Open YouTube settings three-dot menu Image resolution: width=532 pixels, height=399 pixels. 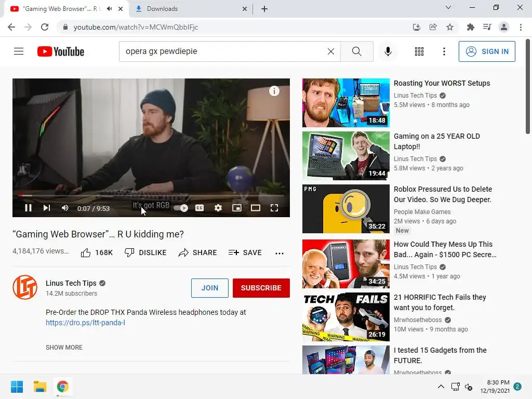(x=444, y=51)
